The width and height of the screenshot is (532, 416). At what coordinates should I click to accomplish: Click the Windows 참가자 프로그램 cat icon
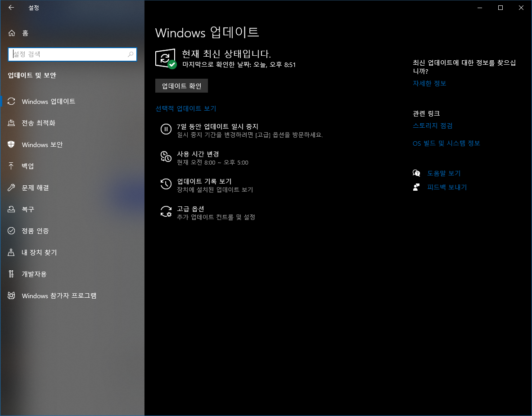click(11, 295)
